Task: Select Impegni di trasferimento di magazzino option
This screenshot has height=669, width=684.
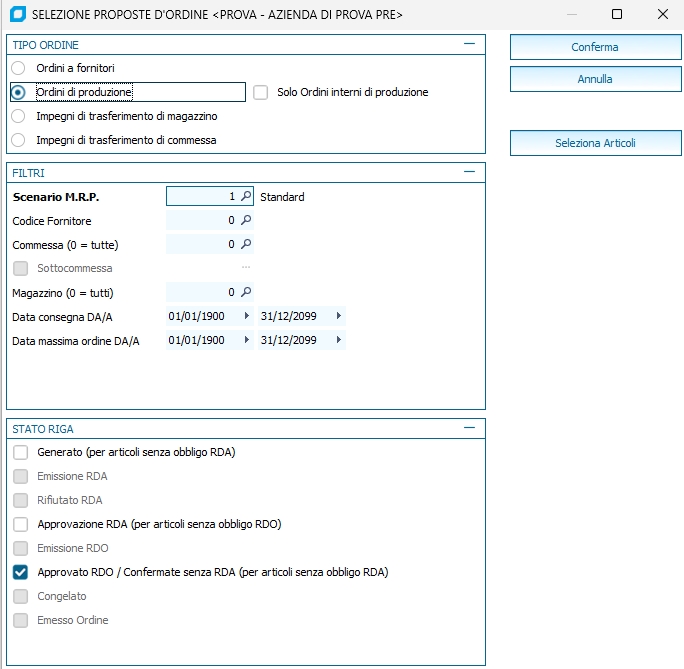Action: pos(18,116)
